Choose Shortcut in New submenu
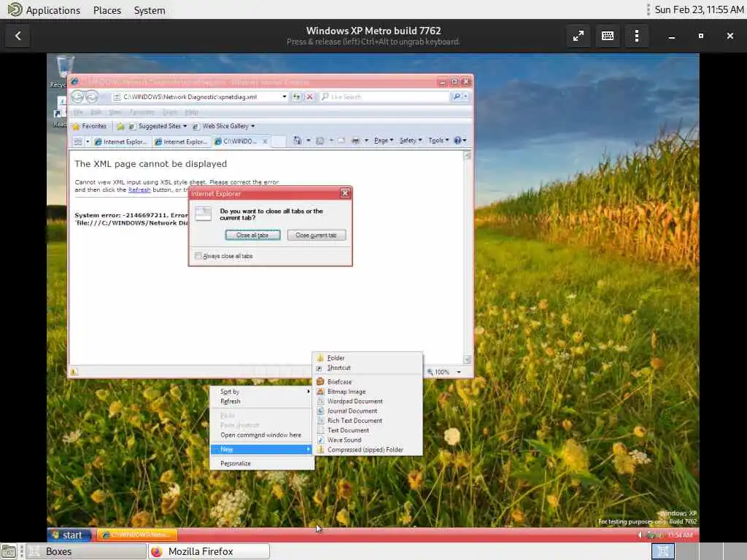 click(x=368, y=367)
